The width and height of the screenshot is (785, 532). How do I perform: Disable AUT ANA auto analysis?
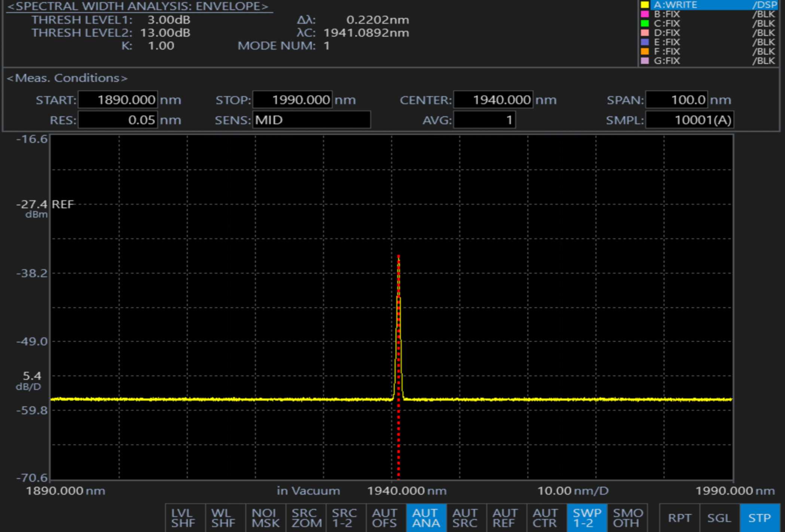click(x=426, y=518)
